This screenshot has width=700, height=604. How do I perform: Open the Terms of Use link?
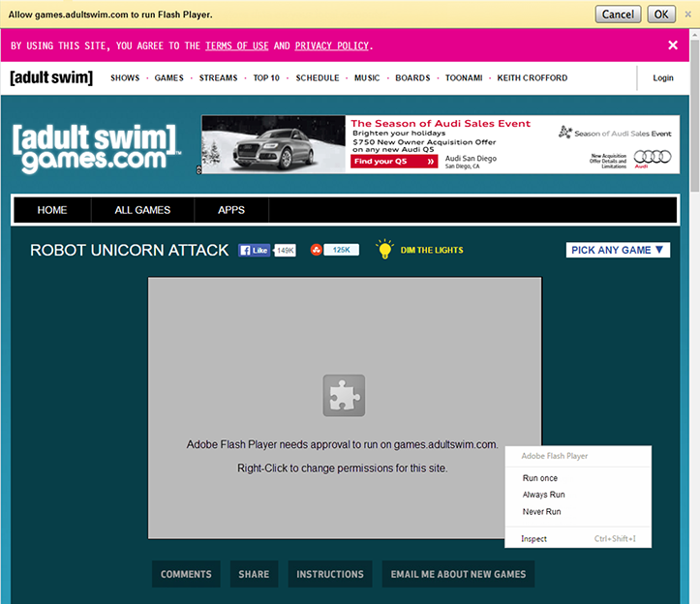(236, 45)
